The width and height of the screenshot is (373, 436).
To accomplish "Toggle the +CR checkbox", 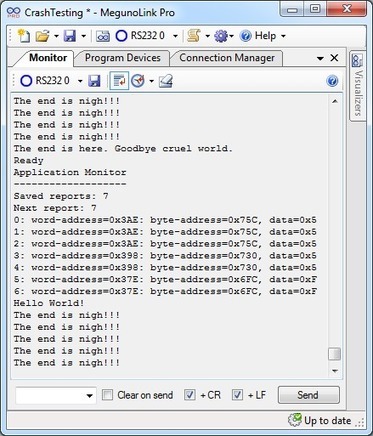I will 190,395.
